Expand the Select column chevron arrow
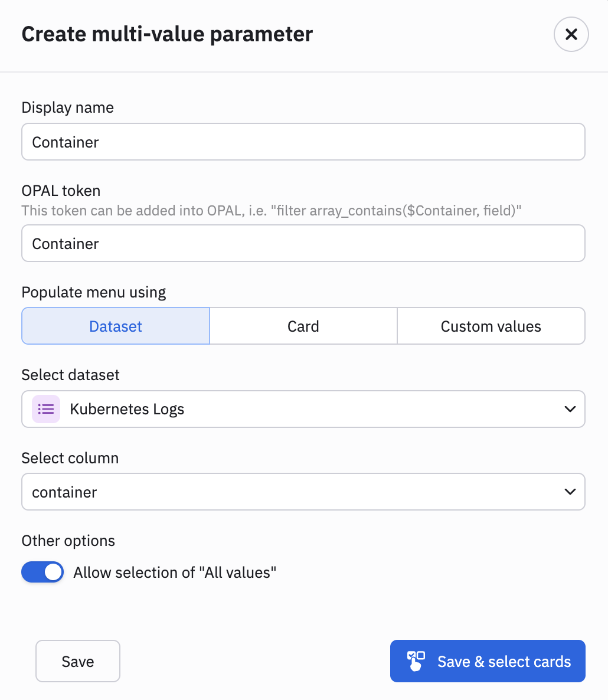The width and height of the screenshot is (608, 700). 570,492
